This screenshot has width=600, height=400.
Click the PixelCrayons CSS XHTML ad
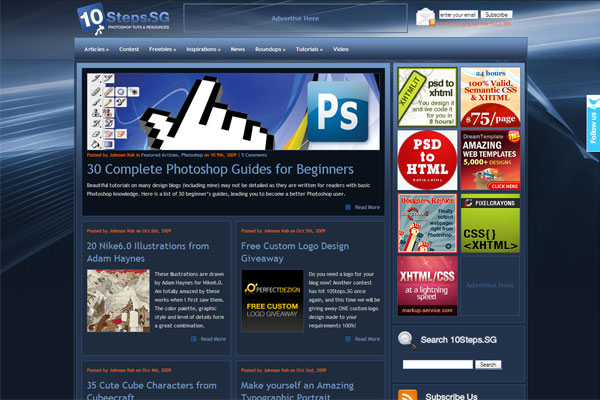pyautogui.click(x=490, y=223)
